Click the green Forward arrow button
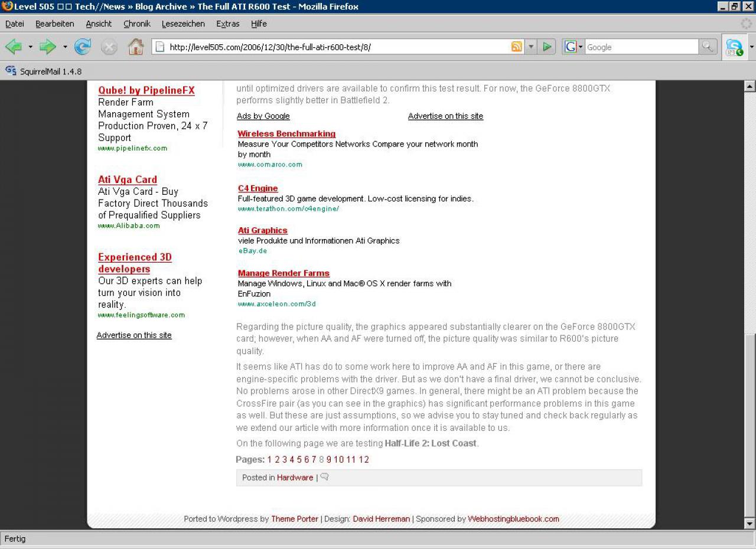Image resolution: width=756 pixels, height=549 pixels. pos(48,47)
